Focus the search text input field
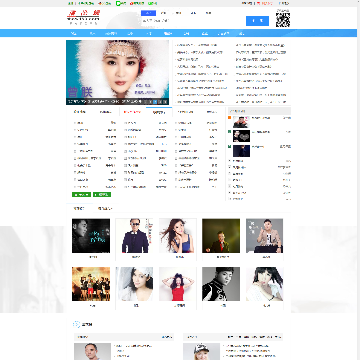The width and height of the screenshot is (360, 360). click(x=193, y=21)
